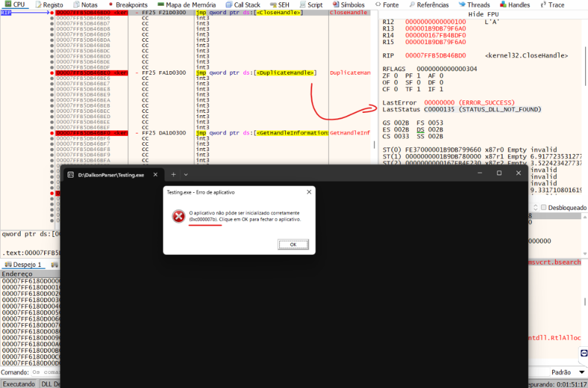Click the SEH tab icon
Screen dimensions: 588x388
pos(272,5)
